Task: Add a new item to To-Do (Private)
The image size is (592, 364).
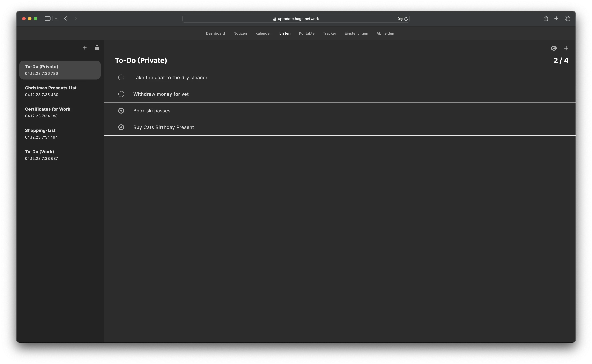Action: (x=566, y=48)
